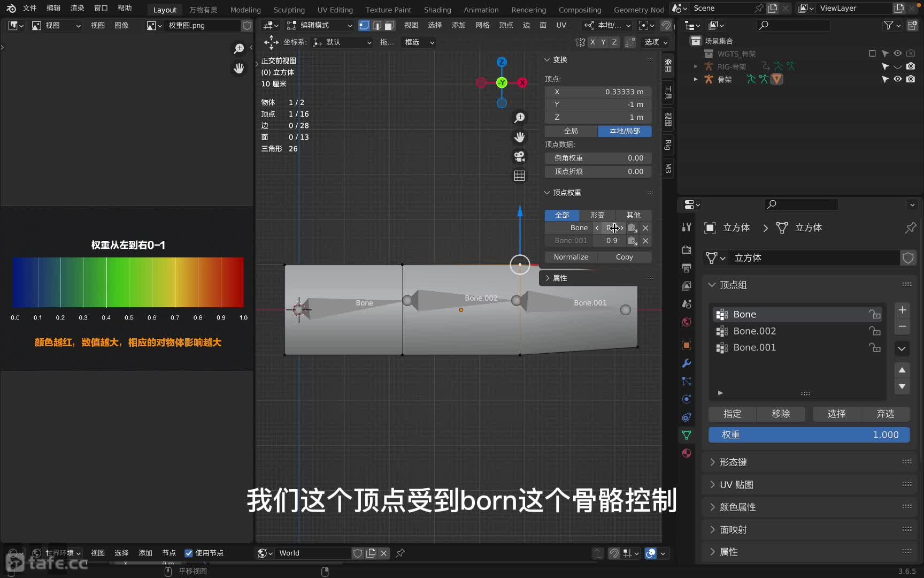The height and width of the screenshot is (578, 924).
Task: Open the Modifiers wrench tab
Action: pyautogui.click(x=687, y=363)
